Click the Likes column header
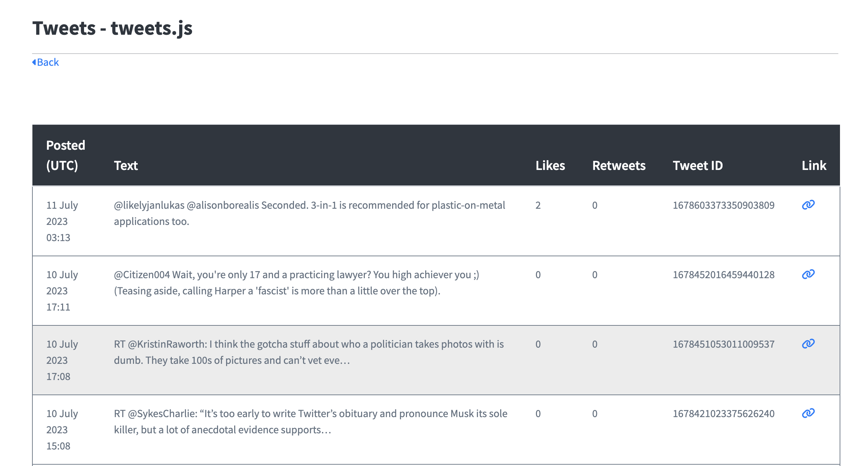Screen dimensions: 868x466 click(x=550, y=166)
